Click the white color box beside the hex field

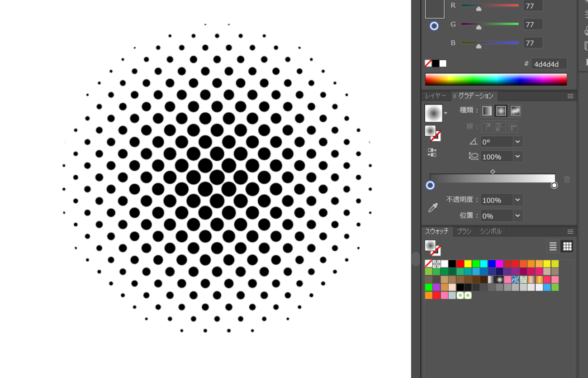443,64
